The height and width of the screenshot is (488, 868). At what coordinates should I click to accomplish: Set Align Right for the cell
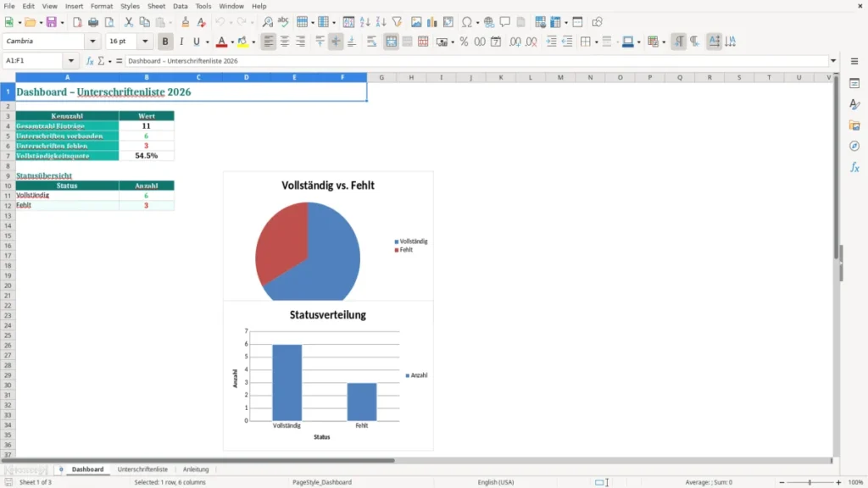click(301, 42)
